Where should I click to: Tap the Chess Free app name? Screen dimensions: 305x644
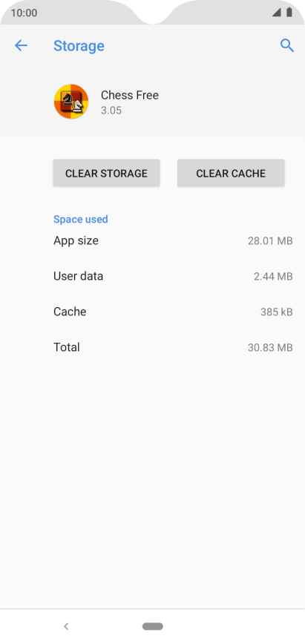pos(130,95)
